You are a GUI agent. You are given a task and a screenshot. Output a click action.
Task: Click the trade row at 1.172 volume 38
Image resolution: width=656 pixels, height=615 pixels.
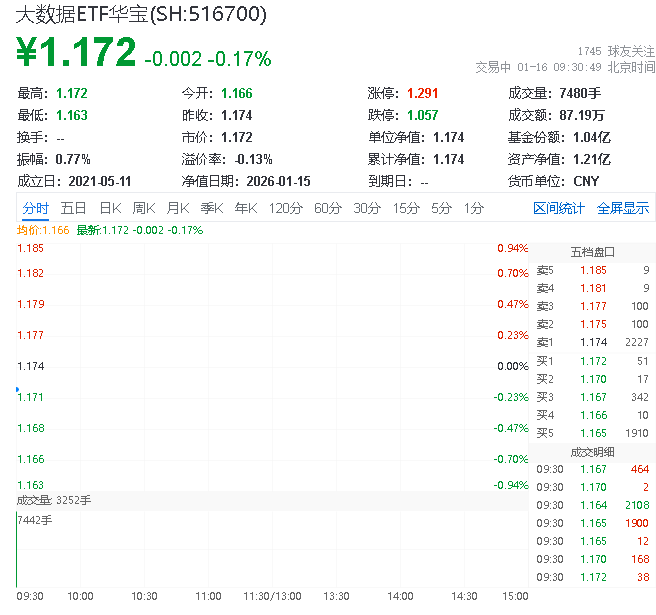click(x=592, y=577)
